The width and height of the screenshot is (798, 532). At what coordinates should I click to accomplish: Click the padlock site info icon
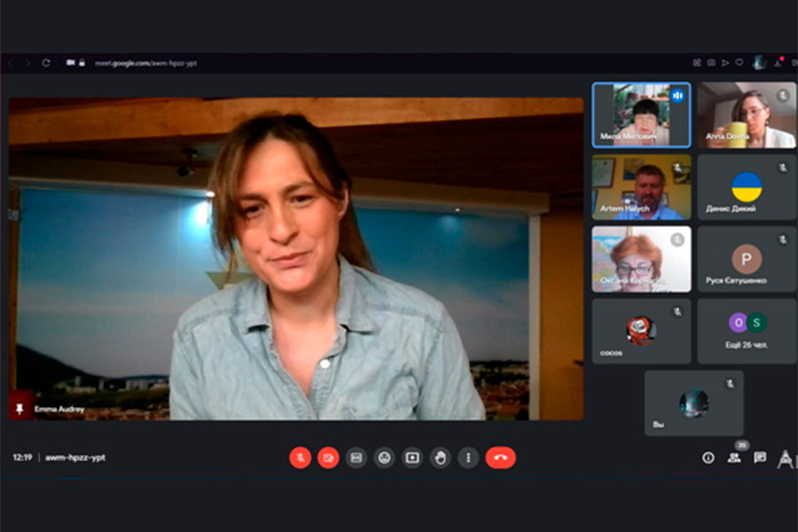tap(82, 63)
